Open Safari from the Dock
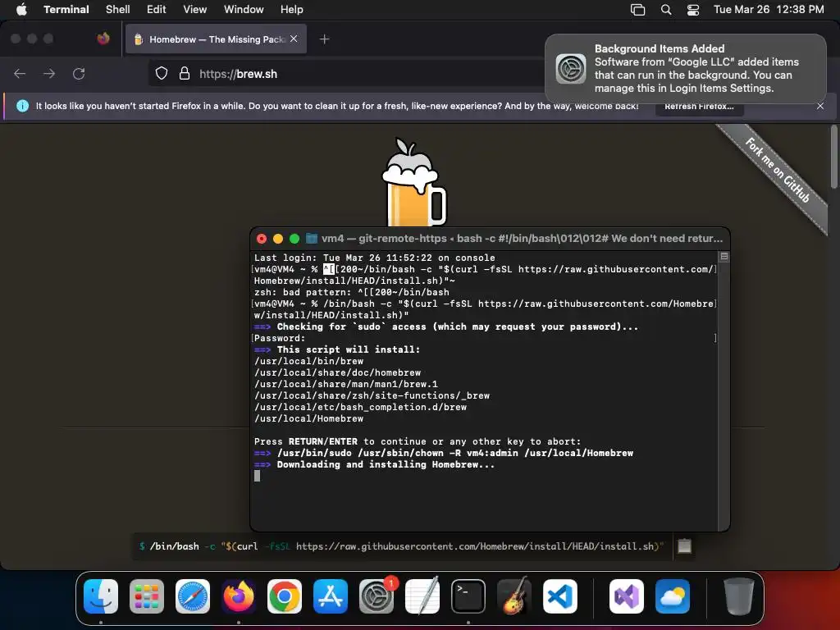The width and height of the screenshot is (840, 630). [193, 596]
